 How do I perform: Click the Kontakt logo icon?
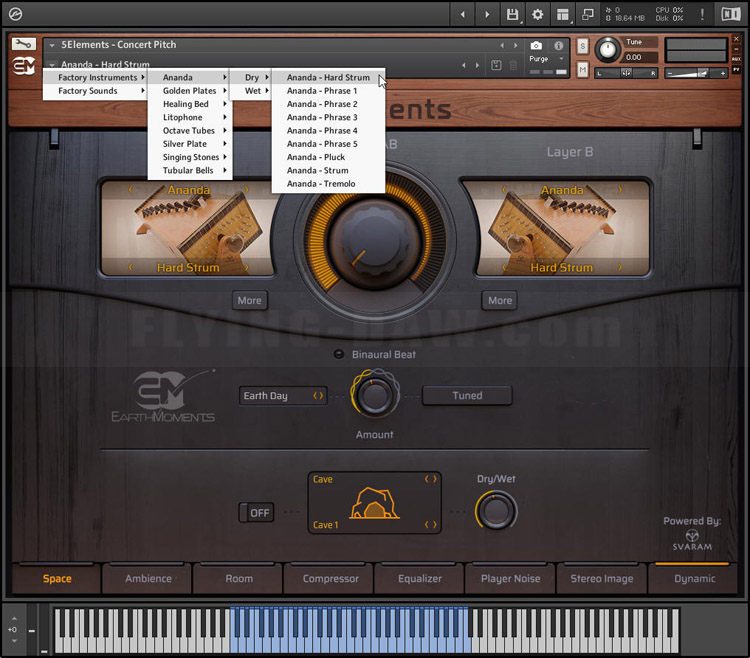15,14
